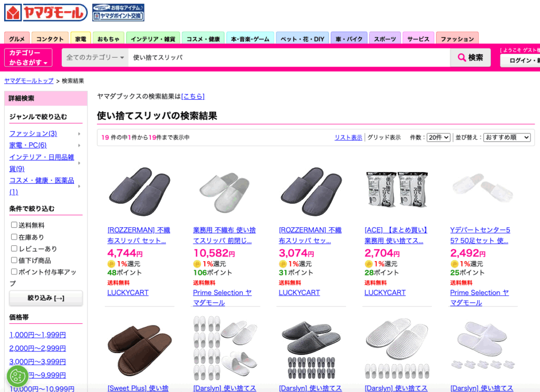This screenshot has width=540, height=392.
Task: Select the おもちゃ category tab
Action: pyautogui.click(x=109, y=38)
